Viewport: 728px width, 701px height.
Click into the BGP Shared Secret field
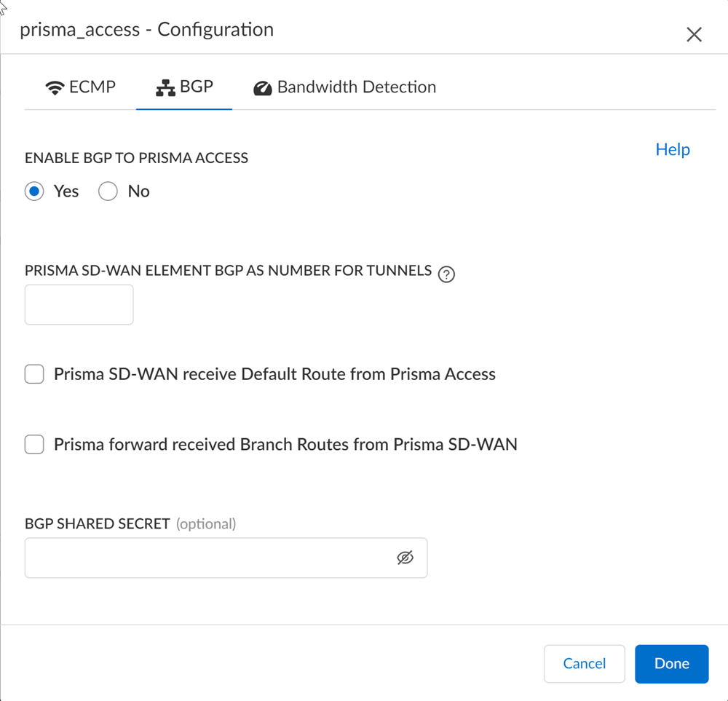pos(207,558)
